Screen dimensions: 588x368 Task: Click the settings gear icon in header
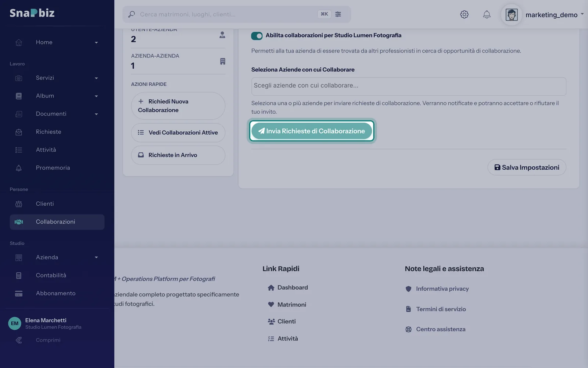click(464, 14)
